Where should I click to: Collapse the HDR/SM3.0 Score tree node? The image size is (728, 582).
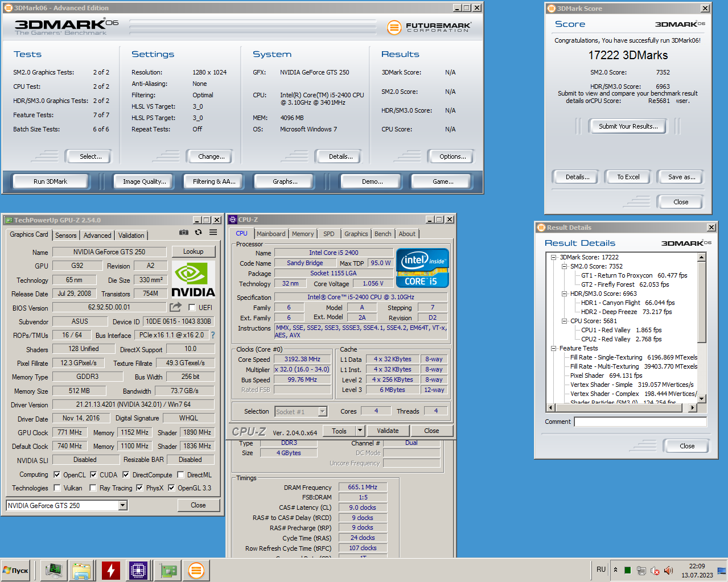point(564,294)
